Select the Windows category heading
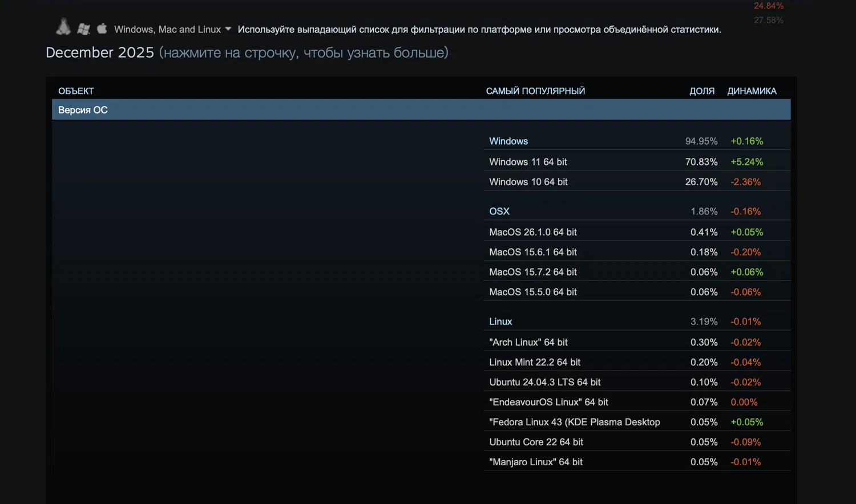Viewport: 856px width, 504px height. [x=508, y=141]
